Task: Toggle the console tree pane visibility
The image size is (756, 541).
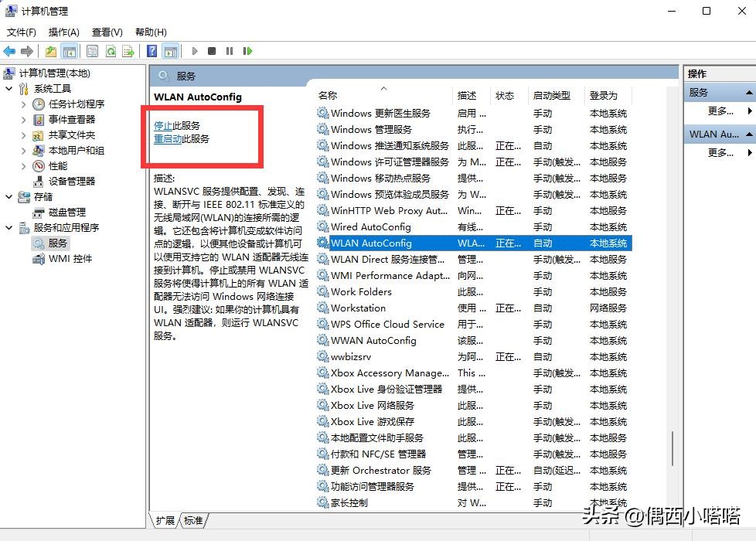Action: tap(69, 51)
